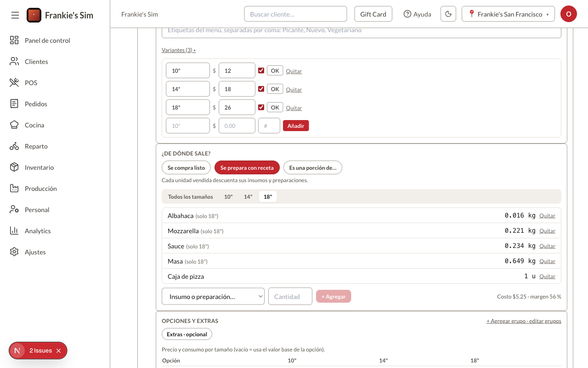Click '+ Agregar grupo · editar grupos' link
588x368 pixels.
point(524,321)
